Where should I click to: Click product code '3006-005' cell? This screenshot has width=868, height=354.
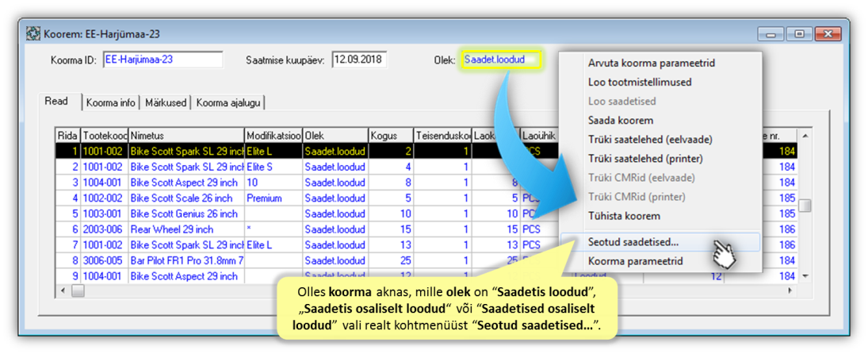[105, 260]
